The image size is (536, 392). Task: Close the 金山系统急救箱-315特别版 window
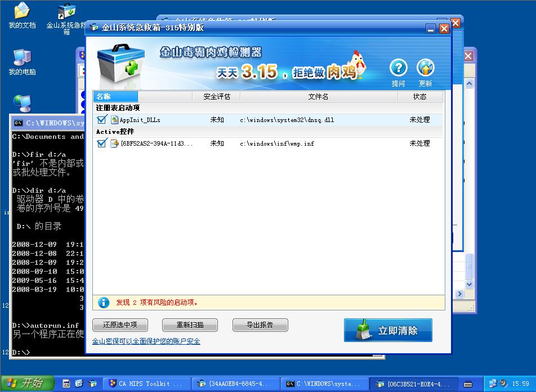tap(444, 29)
